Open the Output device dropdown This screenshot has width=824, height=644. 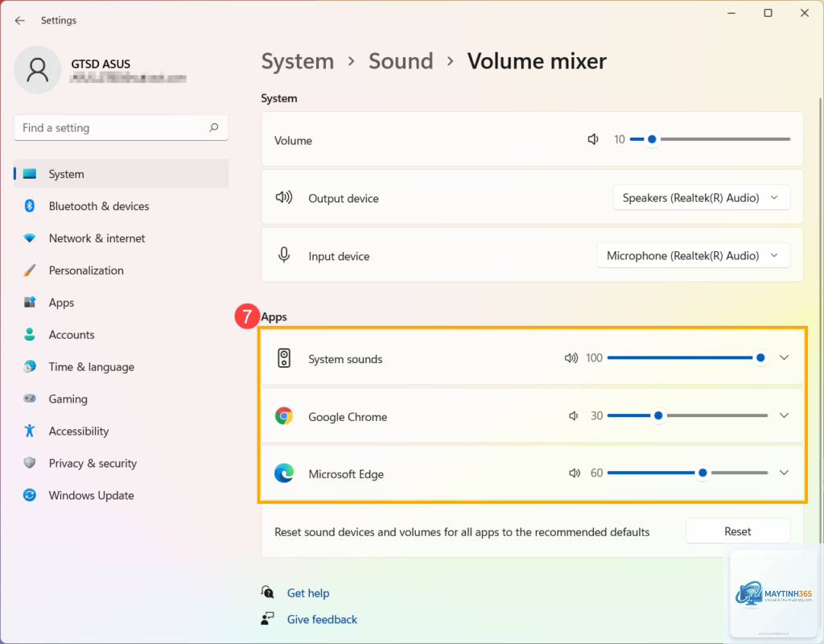click(701, 198)
